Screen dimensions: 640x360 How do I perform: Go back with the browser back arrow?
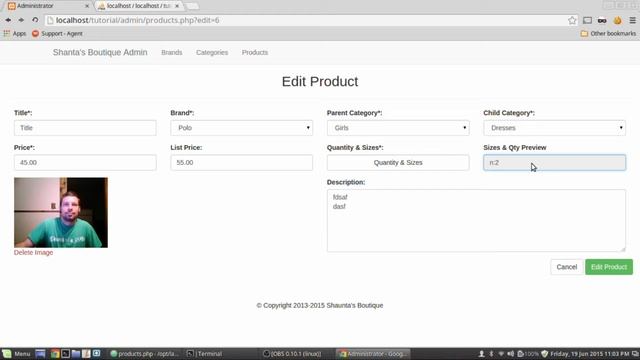[8, 20]
